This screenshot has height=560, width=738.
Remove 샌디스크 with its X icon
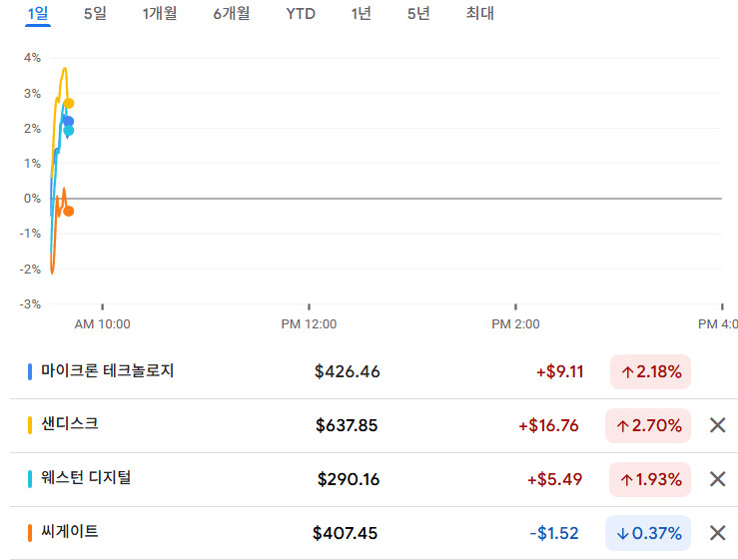[x=717, y=425]
